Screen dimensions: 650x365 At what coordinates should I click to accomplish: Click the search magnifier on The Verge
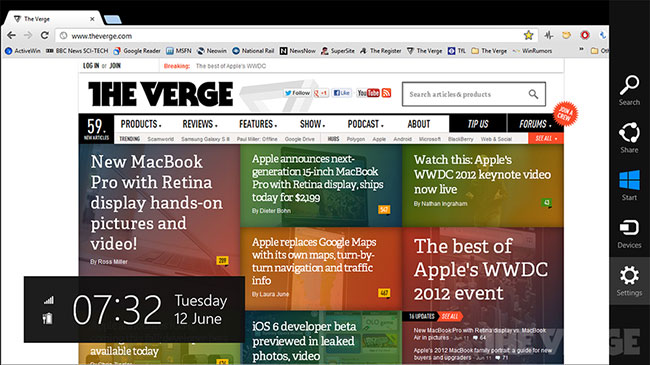[x=533, y=94]
